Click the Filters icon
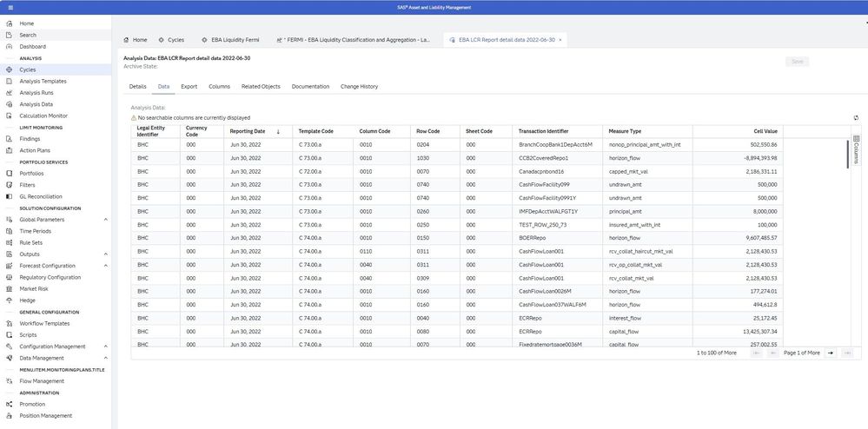 pos(9,185)
